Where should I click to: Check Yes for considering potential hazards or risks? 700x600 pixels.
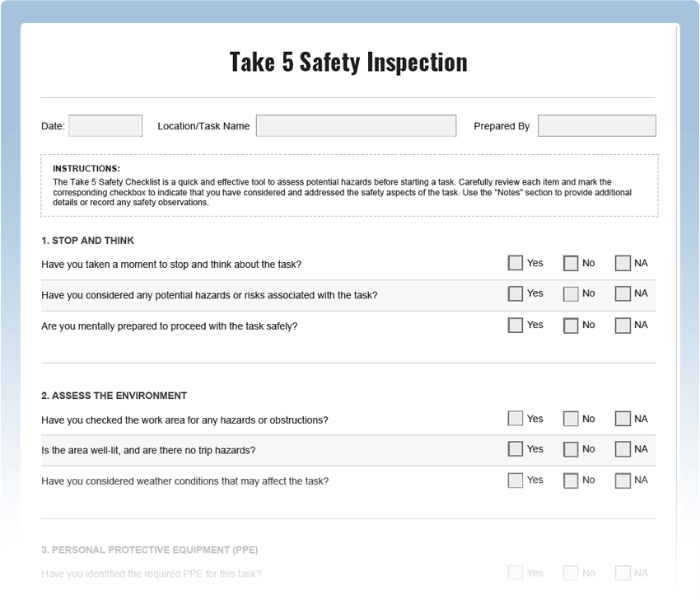515,294
